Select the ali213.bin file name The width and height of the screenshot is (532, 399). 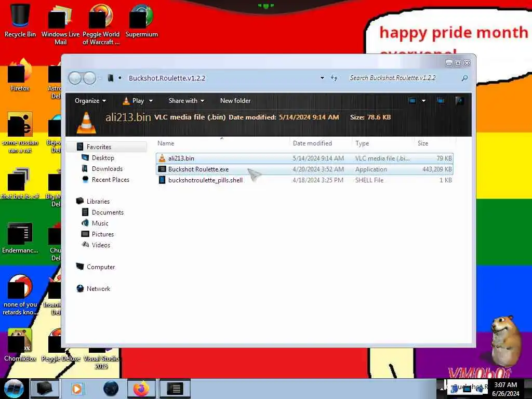[x=181, y=158]
